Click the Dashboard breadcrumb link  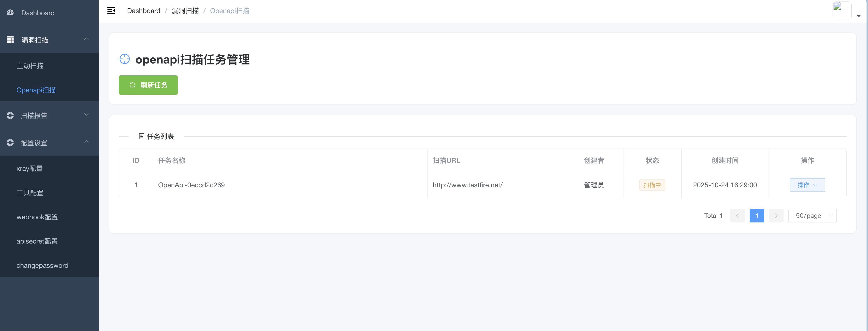pyautogui.click(x=144, y=11)
